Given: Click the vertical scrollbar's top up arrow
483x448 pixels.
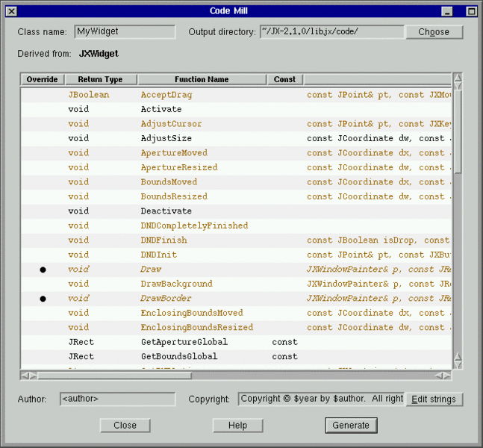Looking at the screenshot, I should coord(458,77).
